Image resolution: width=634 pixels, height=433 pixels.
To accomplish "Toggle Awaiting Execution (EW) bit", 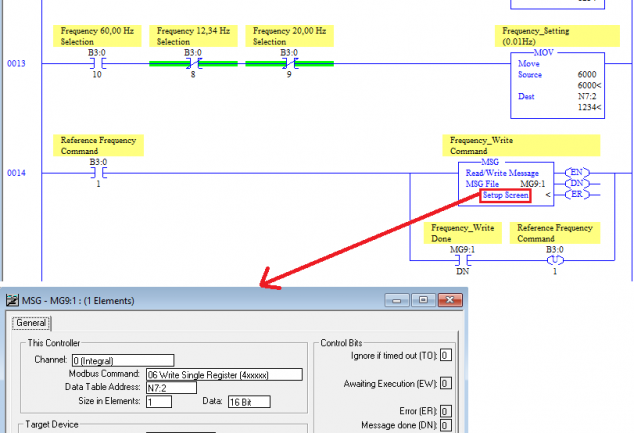I will coord(445,383).
